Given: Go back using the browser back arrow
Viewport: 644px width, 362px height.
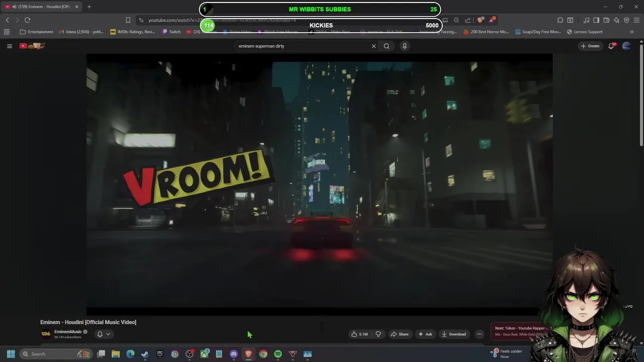Looking at the screenshot, I should coord(8,20).
